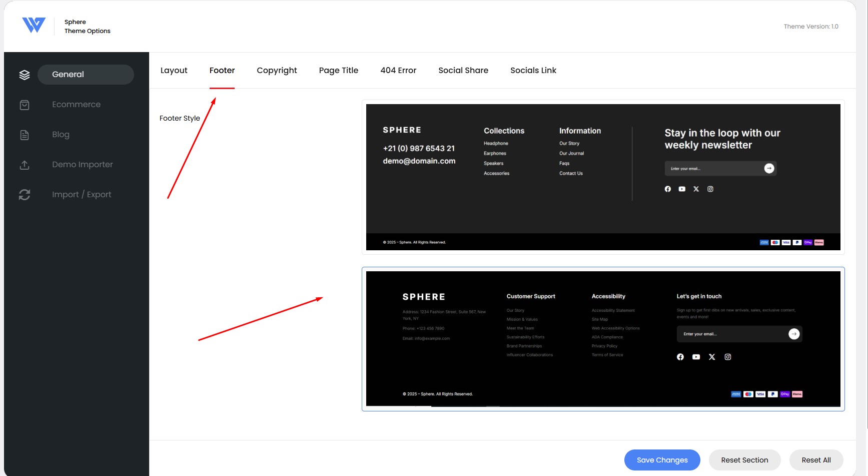This screenshot has height=476, width=868.
Task: Click the Reset Section button
Action: click(744, 460)
